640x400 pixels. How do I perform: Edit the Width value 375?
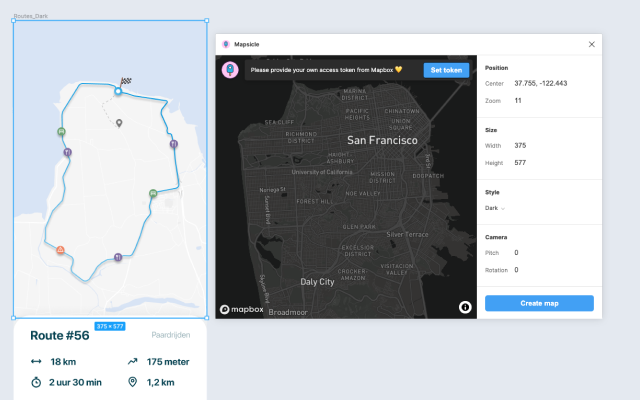point(520,145)
